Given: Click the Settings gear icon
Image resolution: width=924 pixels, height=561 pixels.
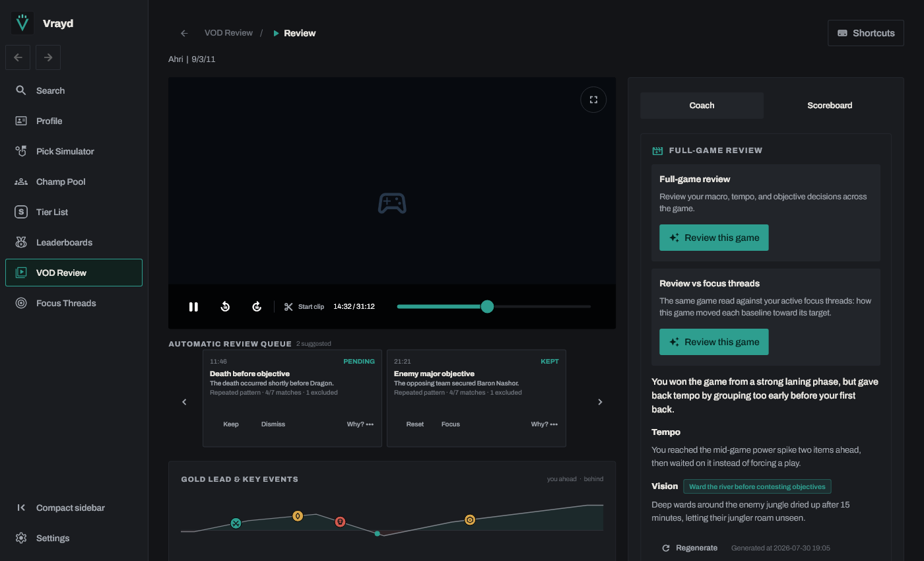Looking at the screenshot, I should pyautogui.click(x=21, y=538).
